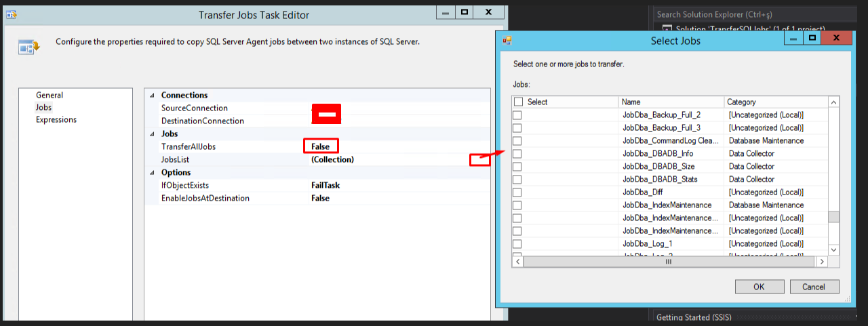Screen dimensions: 868x326
Task: Click the Transfer Jobs Task Editor title icon
Action: click(x=11, y=14)
